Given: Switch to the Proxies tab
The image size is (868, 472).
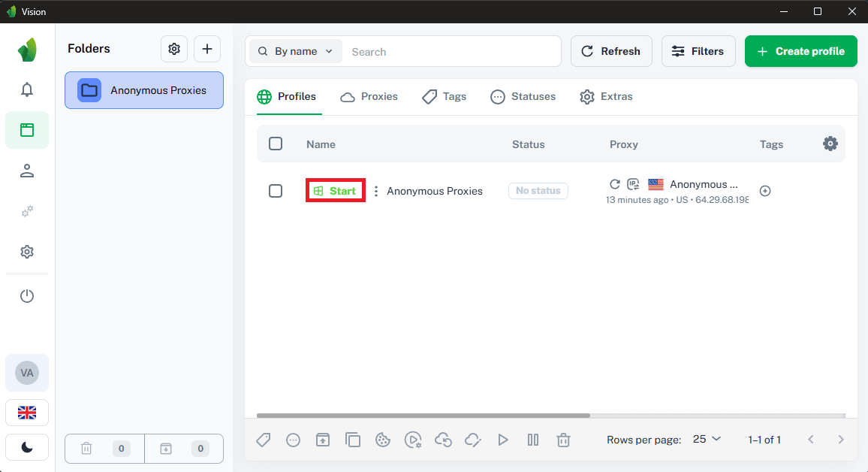Looking at the screenshot, I should (x=369, y=96).
